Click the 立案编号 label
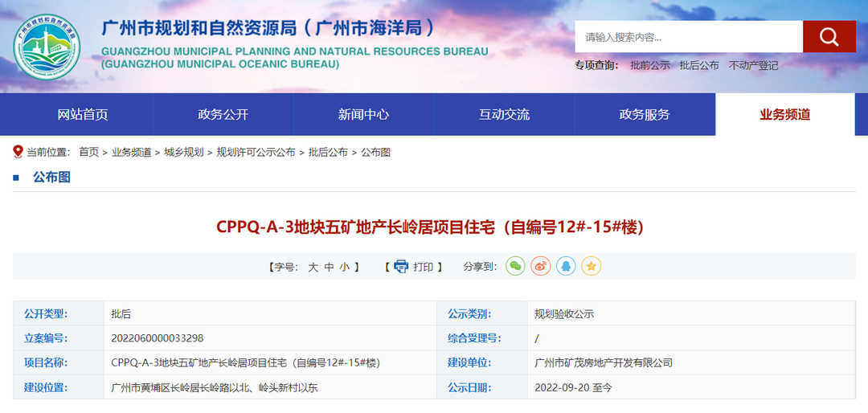 tap(45, 338)
